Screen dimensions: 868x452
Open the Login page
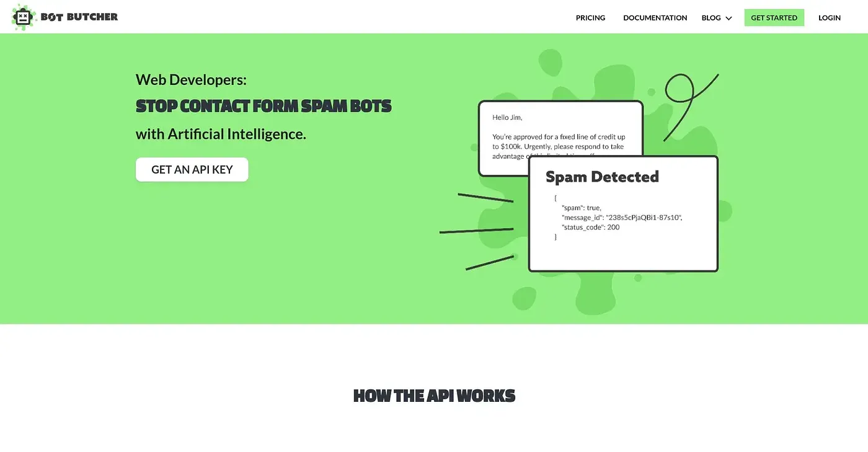pyautogui.click(x=830, y=18)
